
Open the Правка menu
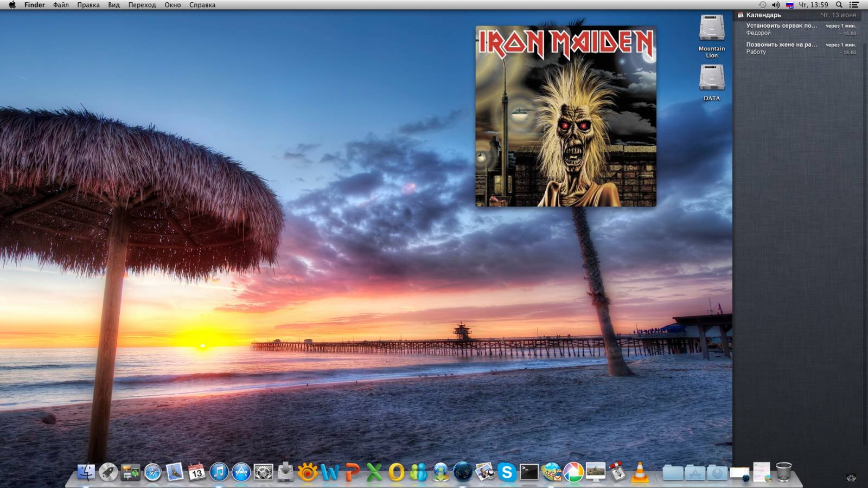pos(88,5)
